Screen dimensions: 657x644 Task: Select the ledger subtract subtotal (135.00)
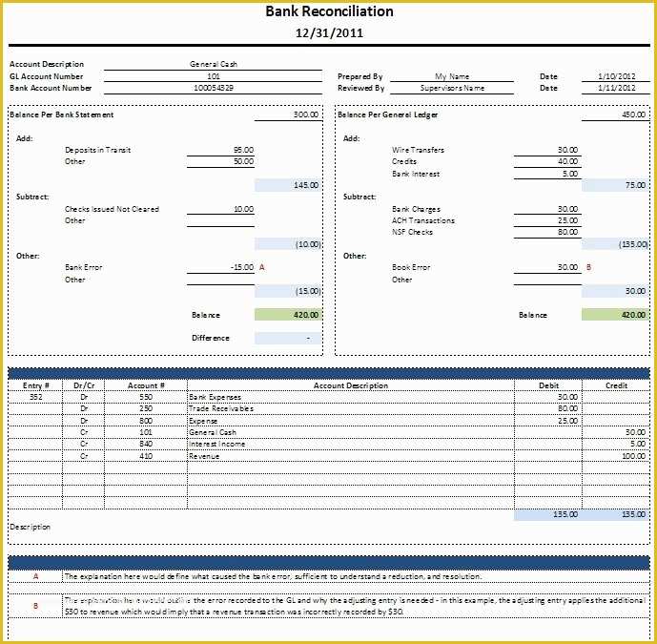point(615,244)
